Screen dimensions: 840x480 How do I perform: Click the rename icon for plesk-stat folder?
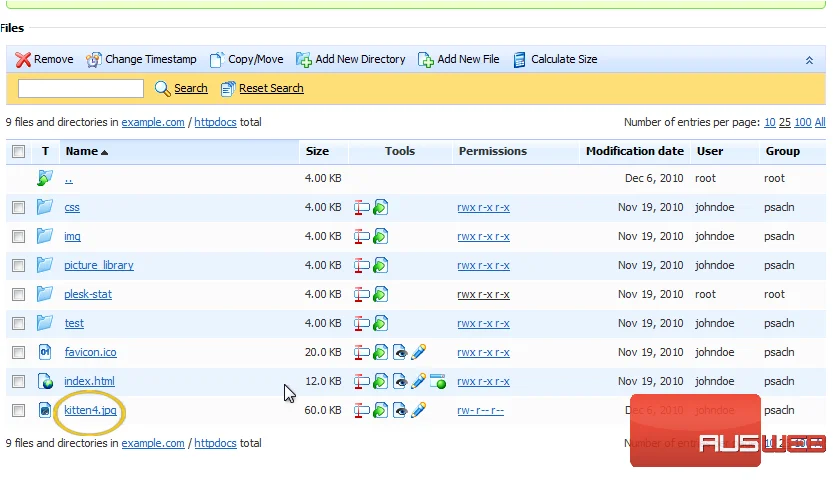pyautogui.click(x=362, y=294)
